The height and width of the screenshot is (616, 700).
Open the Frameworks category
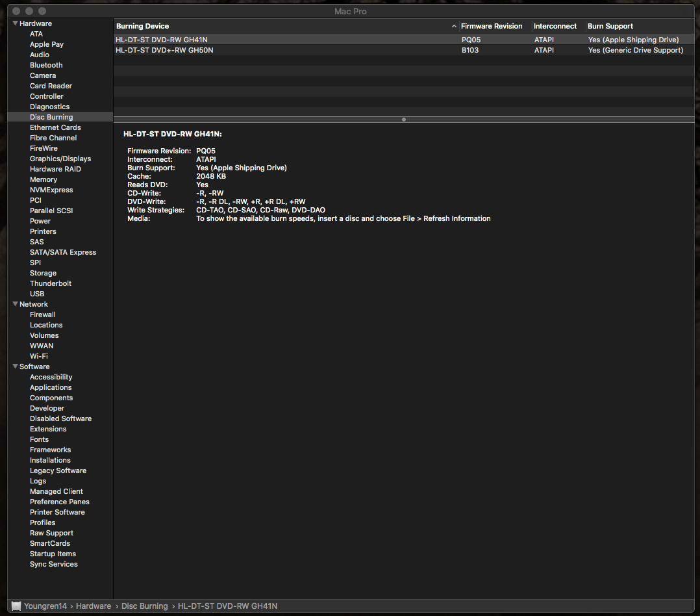(x=50, y=450)
